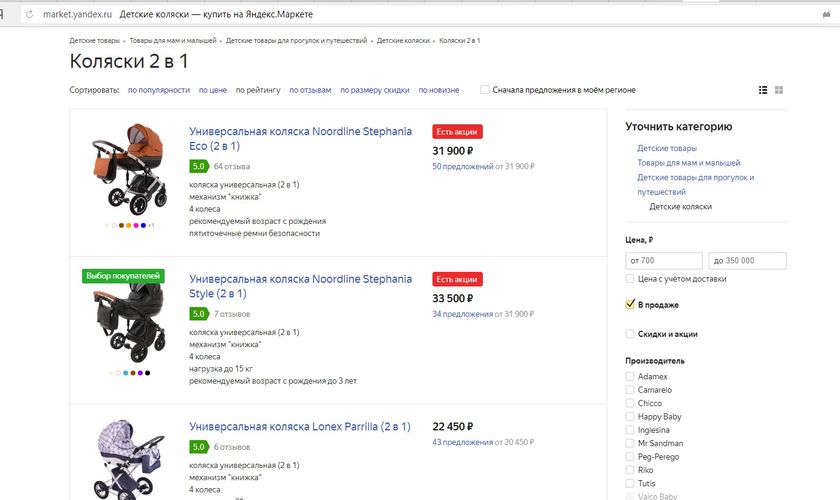
Task: Check the Camarelo manufacturer box
Action: coord(630,390)
